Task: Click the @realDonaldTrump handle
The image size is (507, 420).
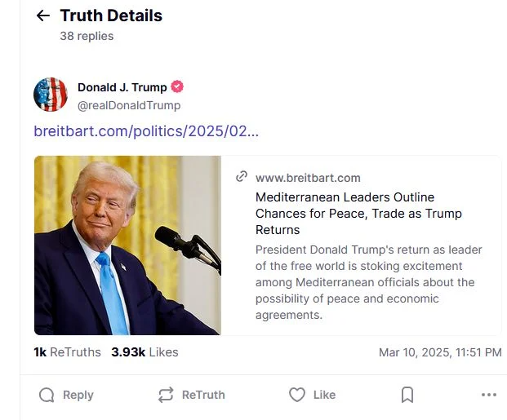Action: [129, 105]
